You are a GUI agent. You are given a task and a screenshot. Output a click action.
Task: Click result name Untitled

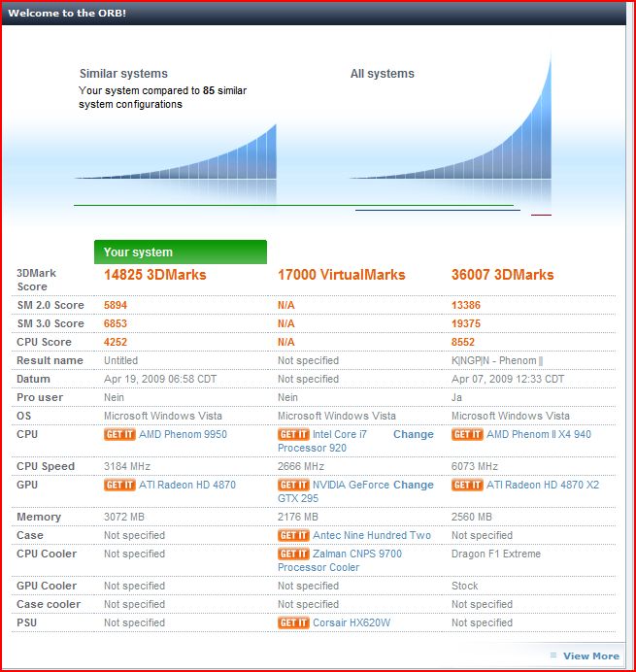click(120, 360)
